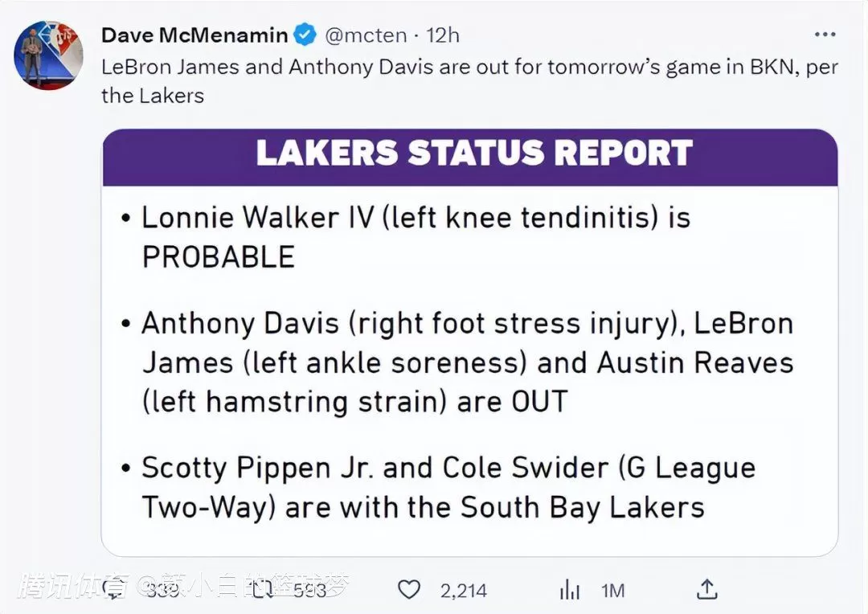The height and width of the screenshot is (614, 868).
Task: Click the blue verified badge
Action: point(305,35)
